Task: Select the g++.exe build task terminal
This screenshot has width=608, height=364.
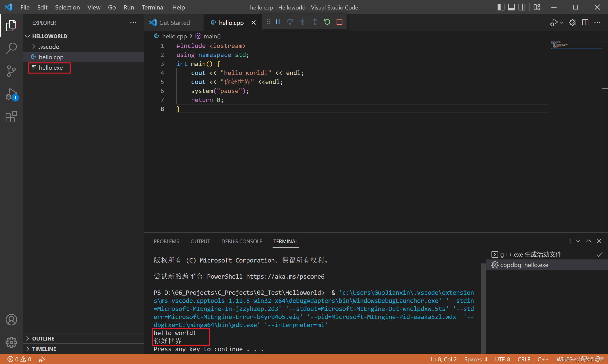Action: click(547, 254)
